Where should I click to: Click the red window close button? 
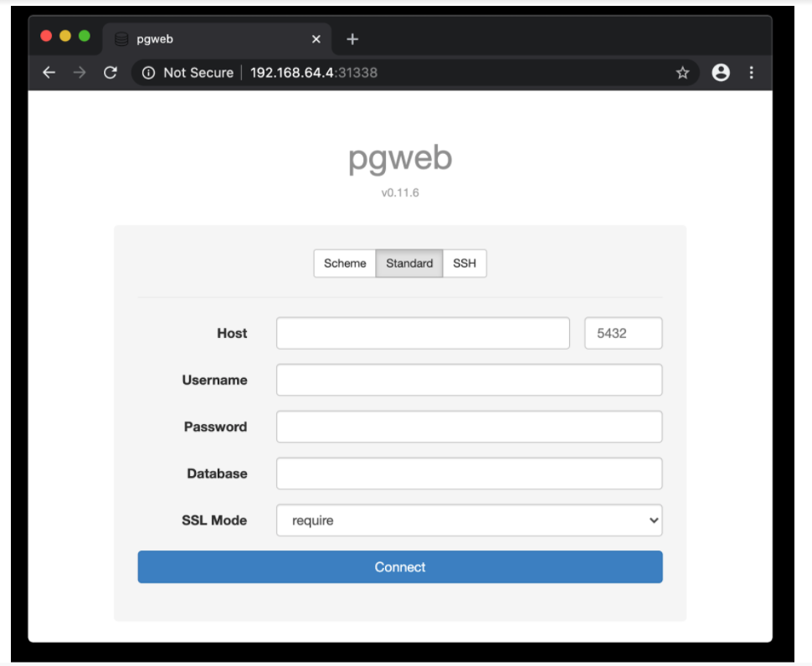46,36
